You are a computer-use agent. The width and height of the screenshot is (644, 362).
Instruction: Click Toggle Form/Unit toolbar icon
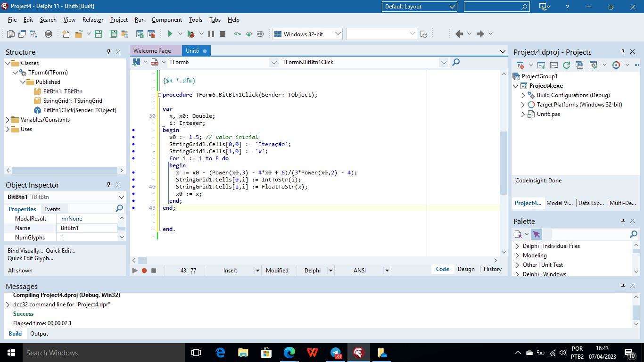click(x=33, y=34)
